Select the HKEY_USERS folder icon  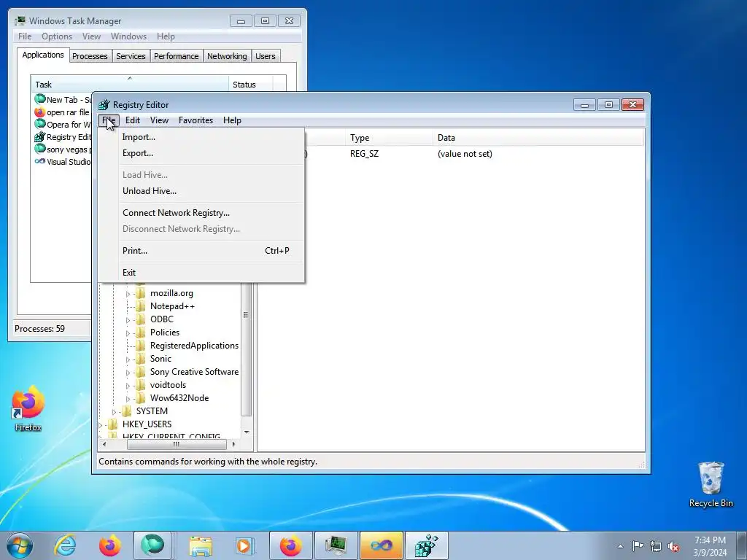click(x=113, y=424)
